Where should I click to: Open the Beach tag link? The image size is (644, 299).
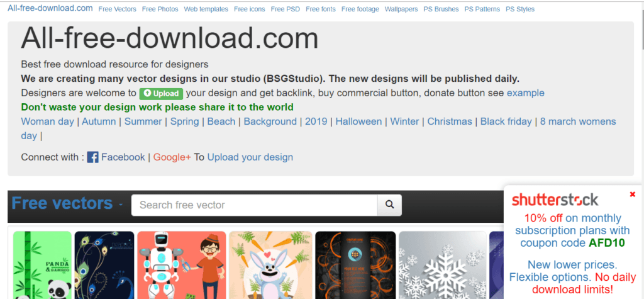(x=221, y=121)
